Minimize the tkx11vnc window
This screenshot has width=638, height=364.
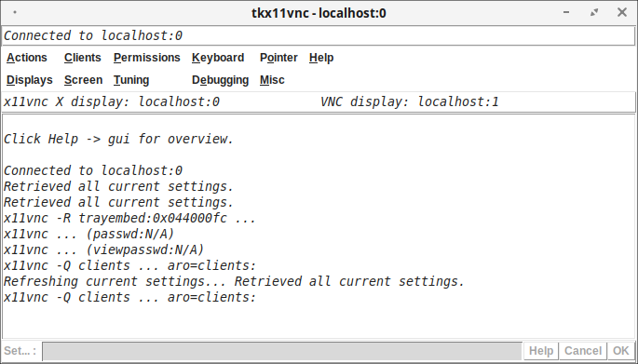pyautogui.click(x=566, y=13)
